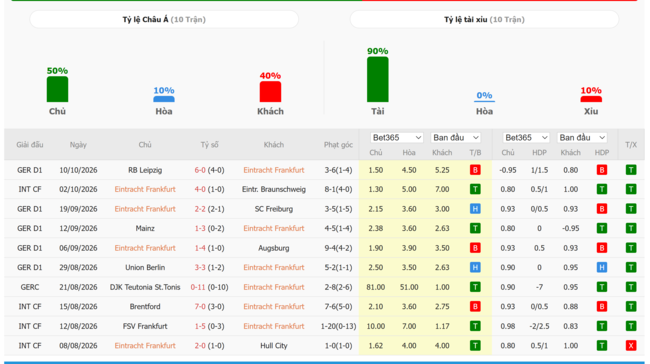The width and height of the screenshot is (650, 364).
Task: Open the Ban đầu dropdown beside the first Bet365
Action: point(456,138)
